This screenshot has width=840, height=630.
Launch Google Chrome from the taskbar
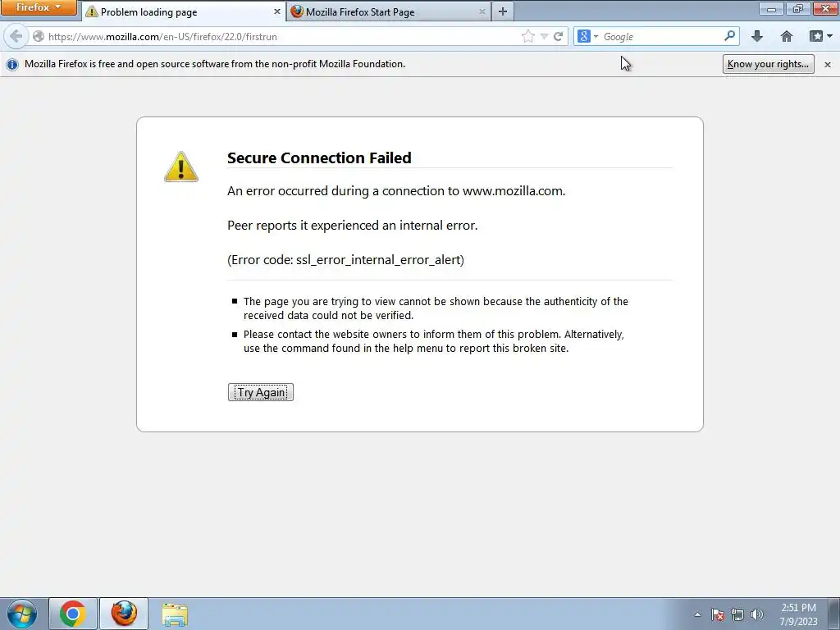pos(73,614)
